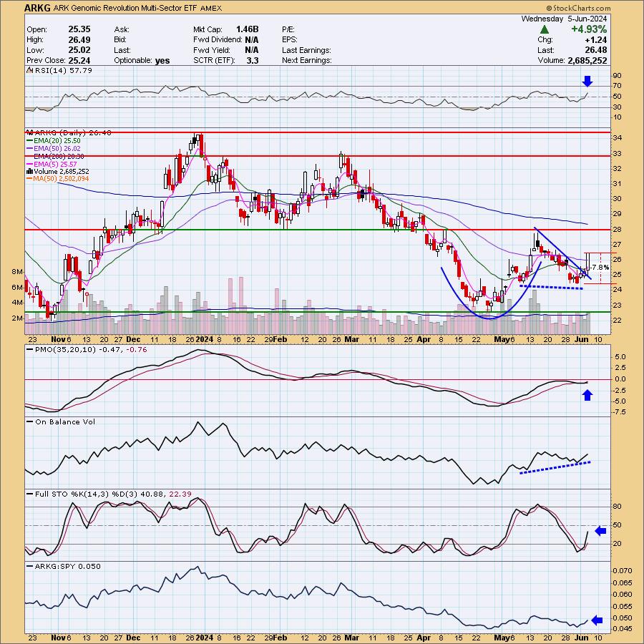The width and height of the screenshot is (644, 644).
Task: Click the Last price 26.48
Action: 596,50
